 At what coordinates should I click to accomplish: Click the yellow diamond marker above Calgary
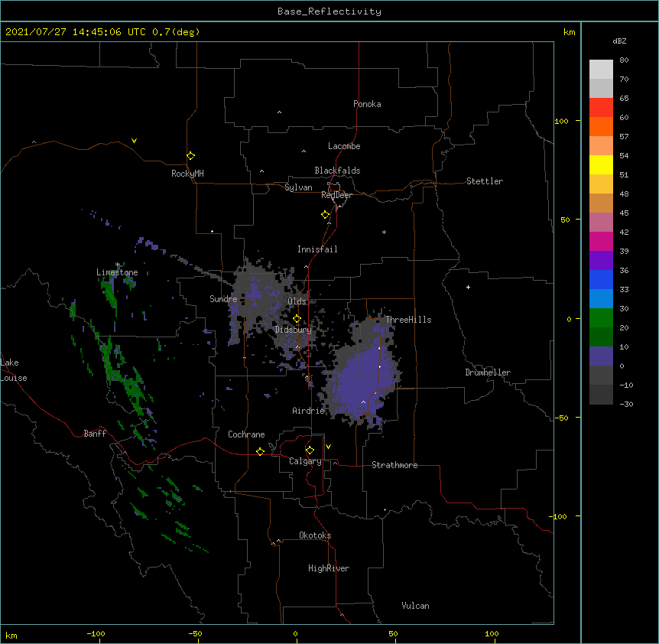pos(310,450)
